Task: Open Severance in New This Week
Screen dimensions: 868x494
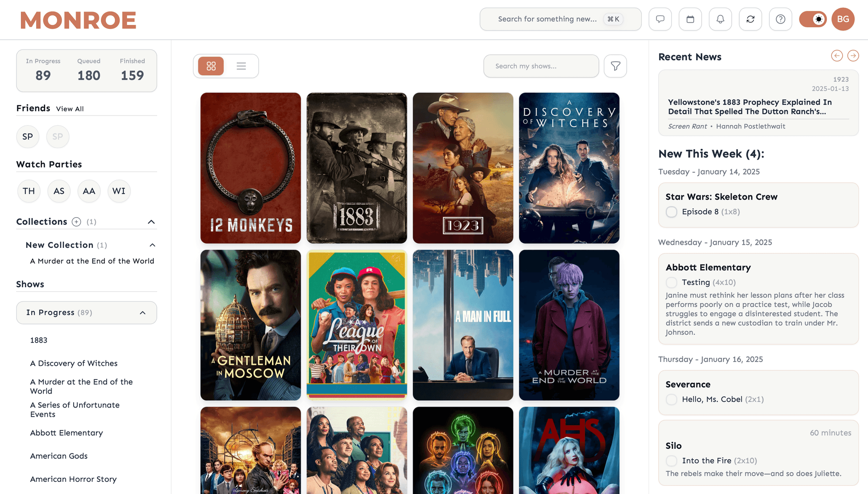Action: tap(688, 385)
